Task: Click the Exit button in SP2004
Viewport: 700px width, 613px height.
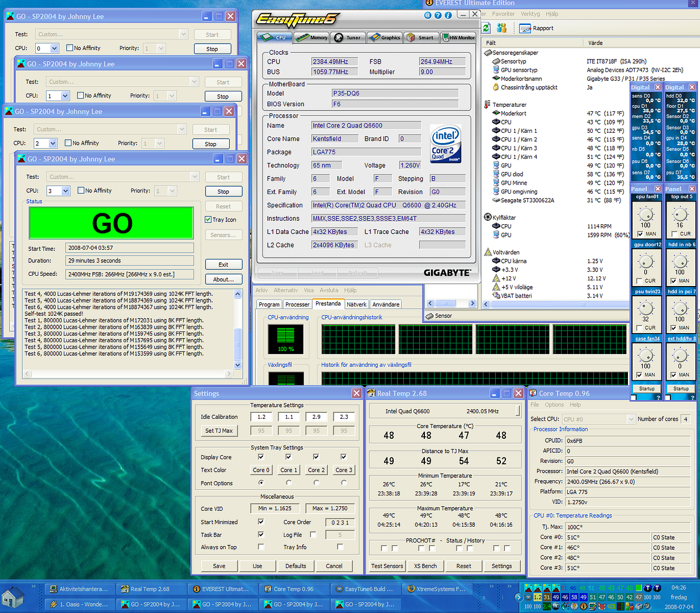Action: tap(224, 264)
